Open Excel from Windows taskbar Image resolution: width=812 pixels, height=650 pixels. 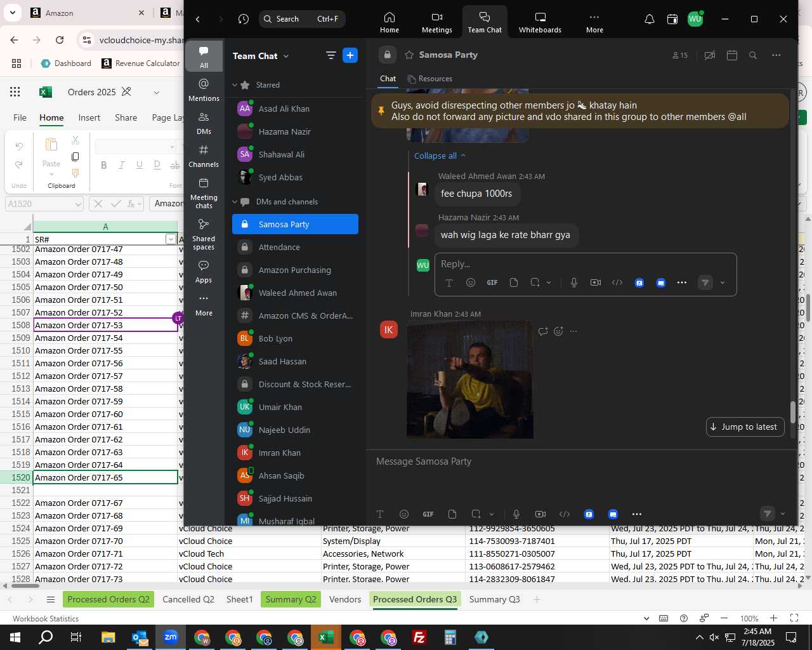tap(326, 637)
